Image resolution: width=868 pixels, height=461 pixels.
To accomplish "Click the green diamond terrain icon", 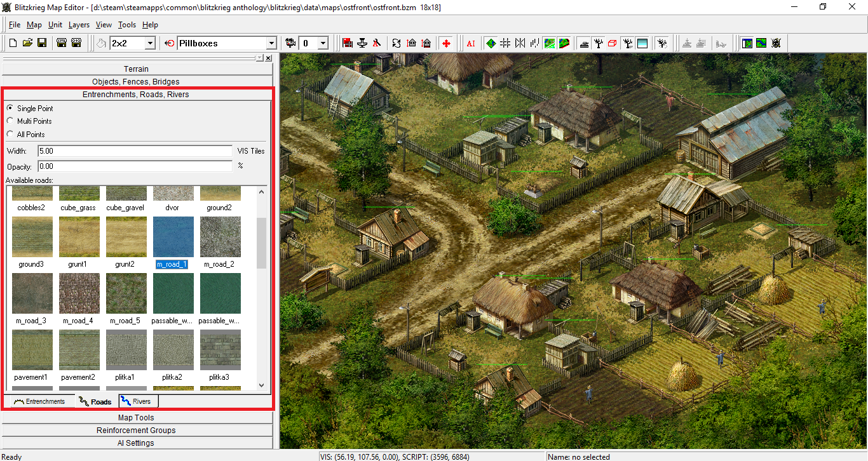I will (491, 43).
